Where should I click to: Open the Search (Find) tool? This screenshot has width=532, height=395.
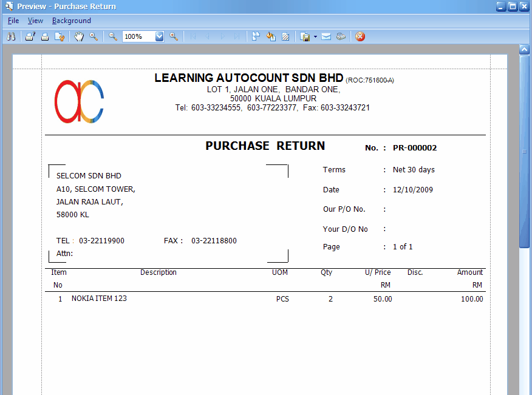pyautogui.click(x=11, y=36)
